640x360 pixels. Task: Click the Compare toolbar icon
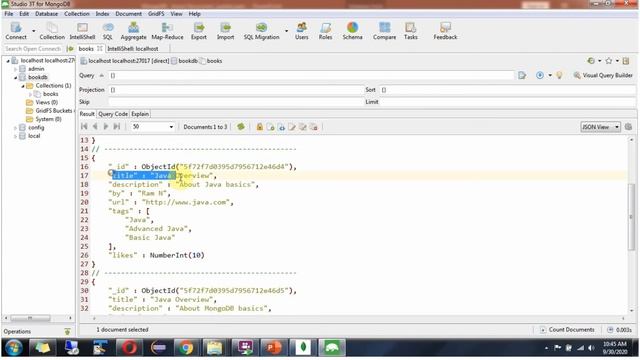[384, 31]
